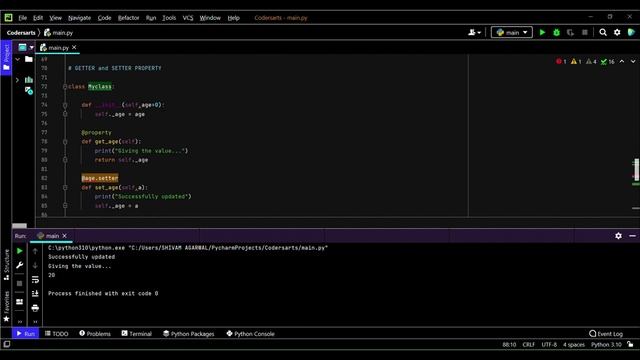Open the File menu

(22, 18)
